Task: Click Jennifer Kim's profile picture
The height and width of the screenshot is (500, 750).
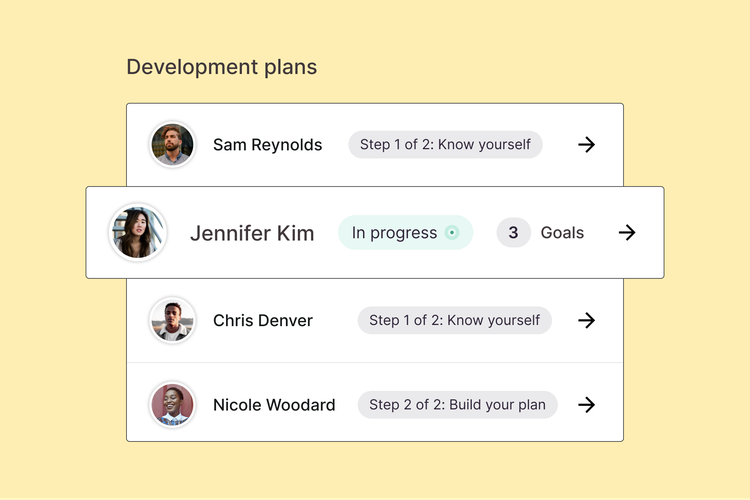Action: pos(138,233)
